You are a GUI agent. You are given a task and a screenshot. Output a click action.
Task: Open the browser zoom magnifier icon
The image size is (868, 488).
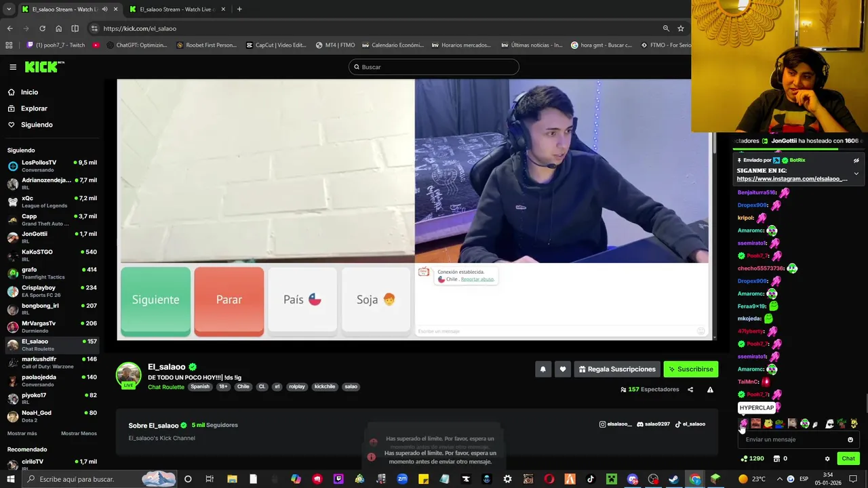[x=666, y=28]
